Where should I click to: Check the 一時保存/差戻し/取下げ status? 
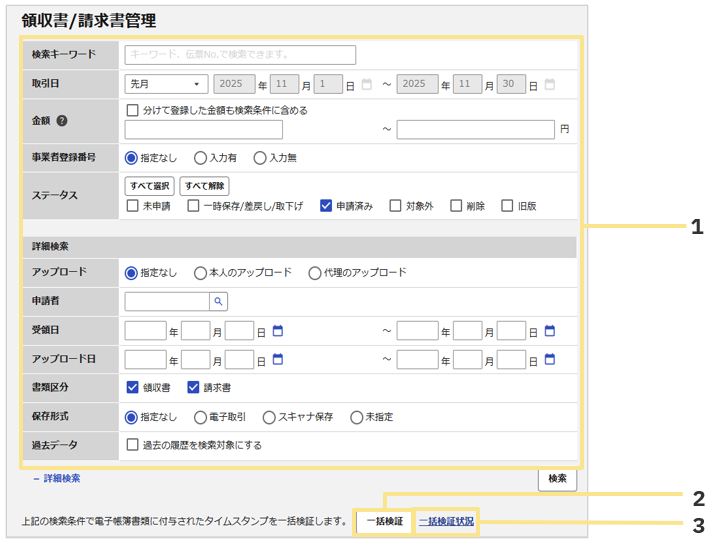pos(193,206)
